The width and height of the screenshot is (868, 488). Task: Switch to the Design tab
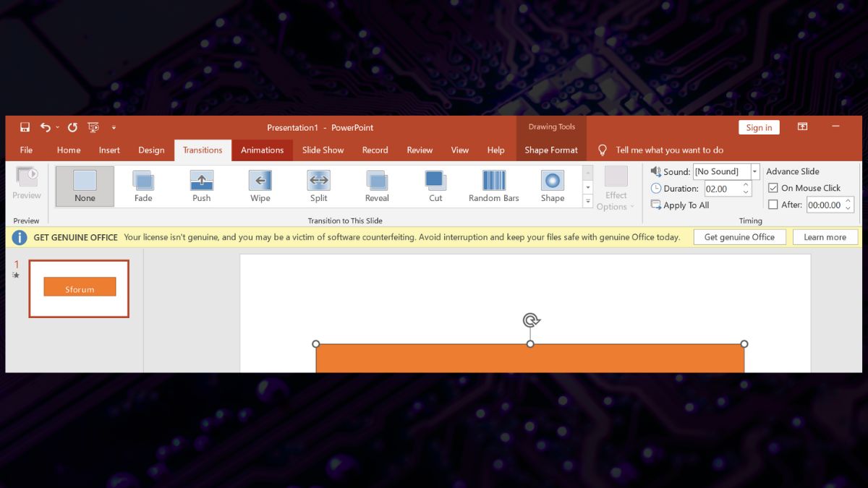(151, 150)
